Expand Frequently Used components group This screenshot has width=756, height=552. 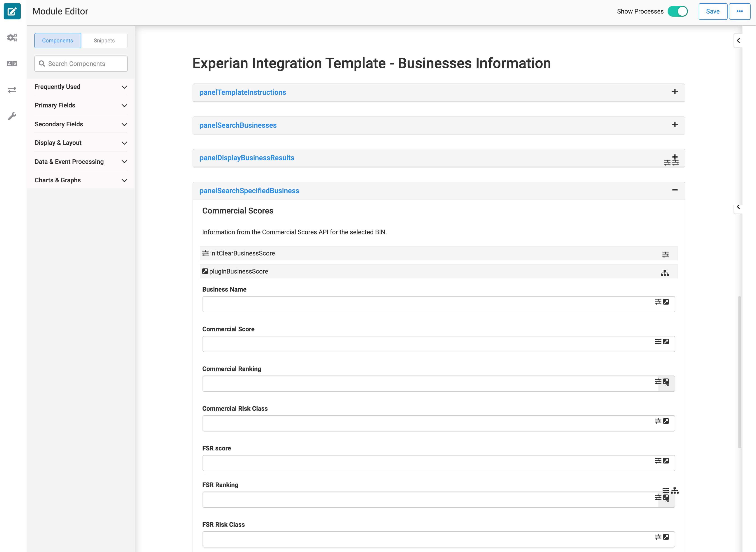coord(81,87)
